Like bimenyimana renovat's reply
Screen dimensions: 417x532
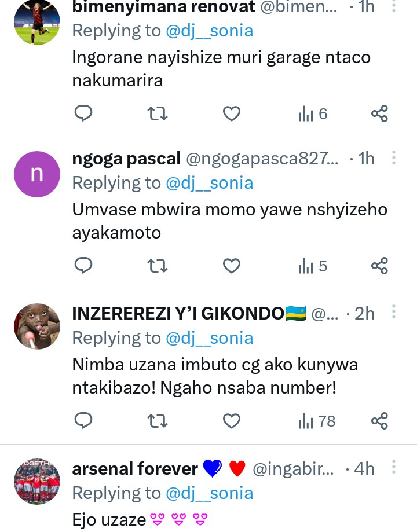[x=232, y=113]
